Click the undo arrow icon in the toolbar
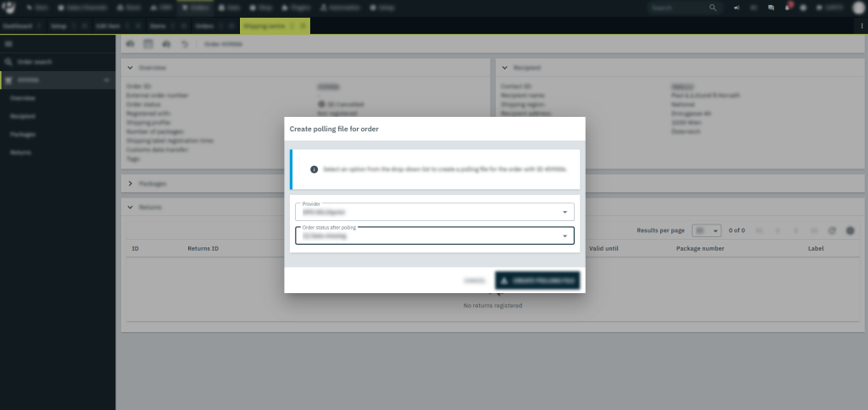Viewport: 868px width, 410px height. coord(184,43)
